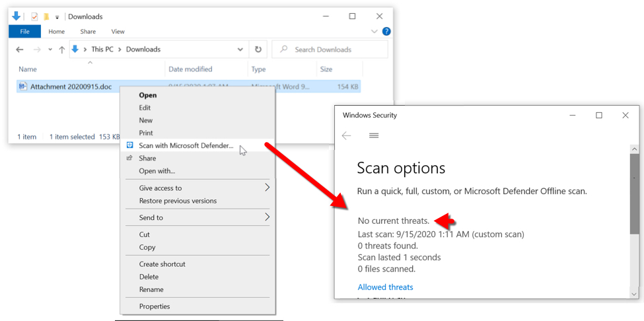644x321 pixels.
Task: Click the Windows Security scrollbar thumb
Action: (634, 195)
